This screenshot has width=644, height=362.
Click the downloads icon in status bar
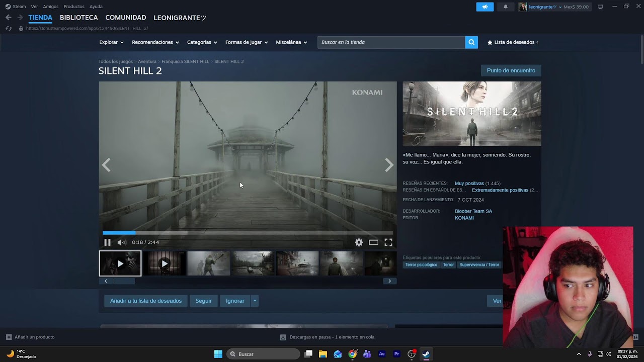coord(283,337)
